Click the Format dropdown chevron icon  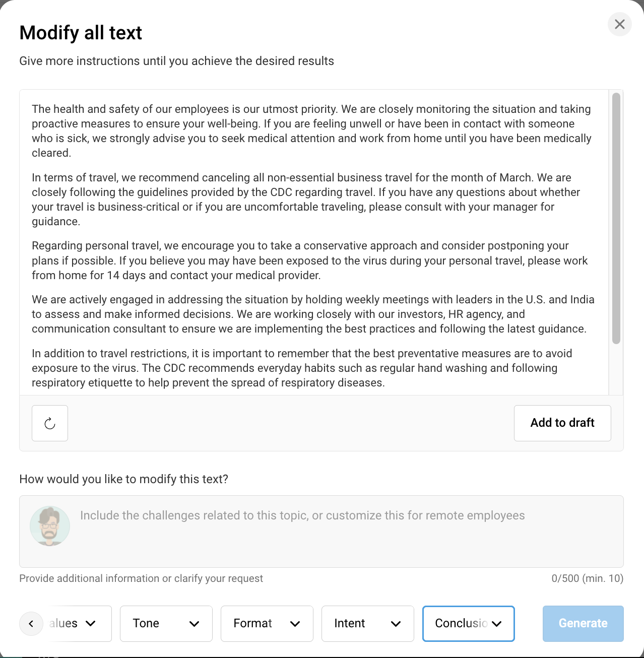click(x=296, y=624)
